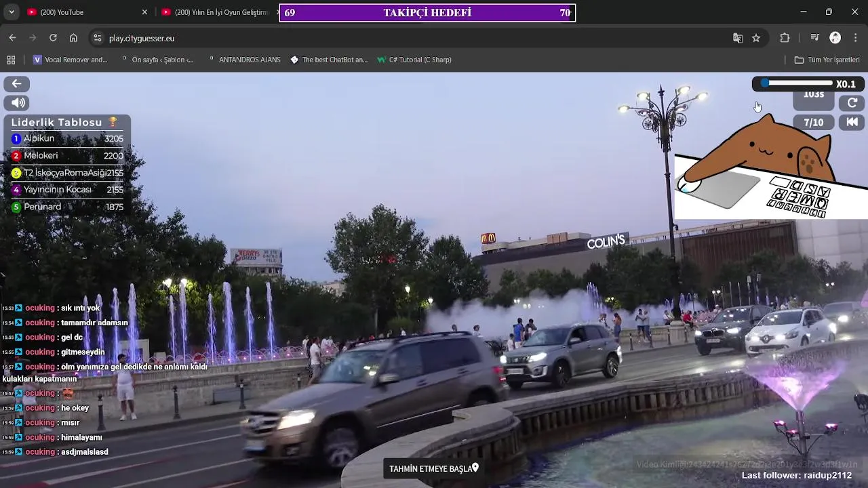Click chat message 'asdjmalslasd'
Viewport: 868px width, 488px height.
(x=84, y=452)
